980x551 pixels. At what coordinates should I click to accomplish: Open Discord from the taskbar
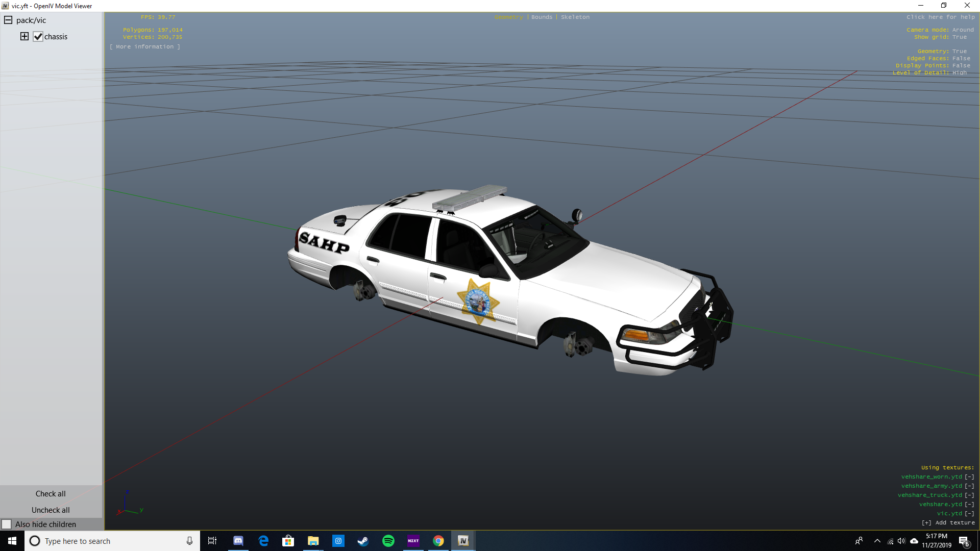238,541
